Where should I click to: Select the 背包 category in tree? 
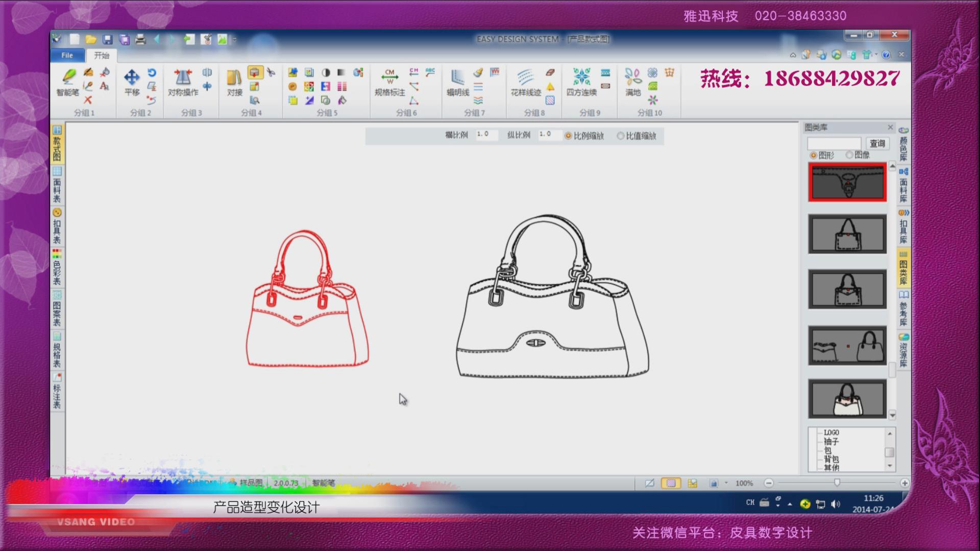[x=831, y=459]
